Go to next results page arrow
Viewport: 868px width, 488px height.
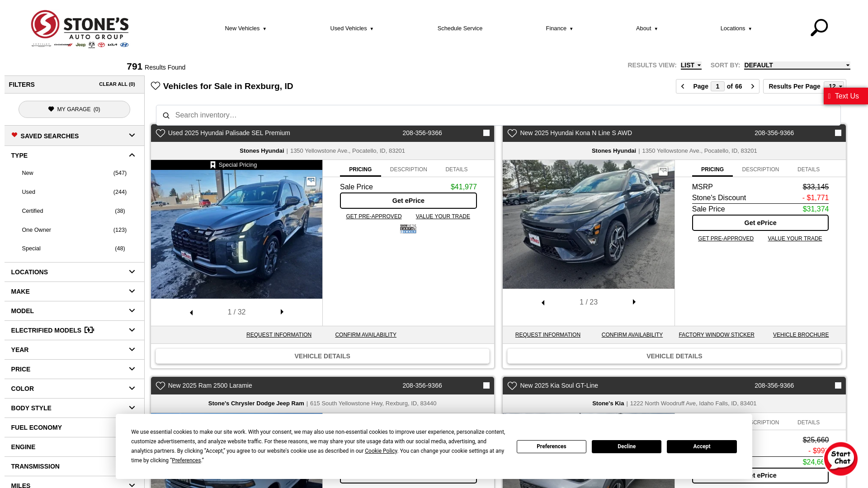(753, 86)
